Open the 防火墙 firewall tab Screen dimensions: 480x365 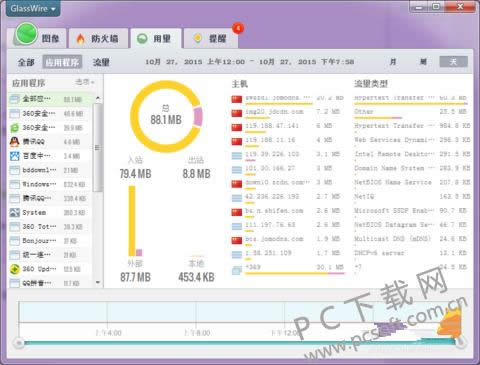point(98,39)
